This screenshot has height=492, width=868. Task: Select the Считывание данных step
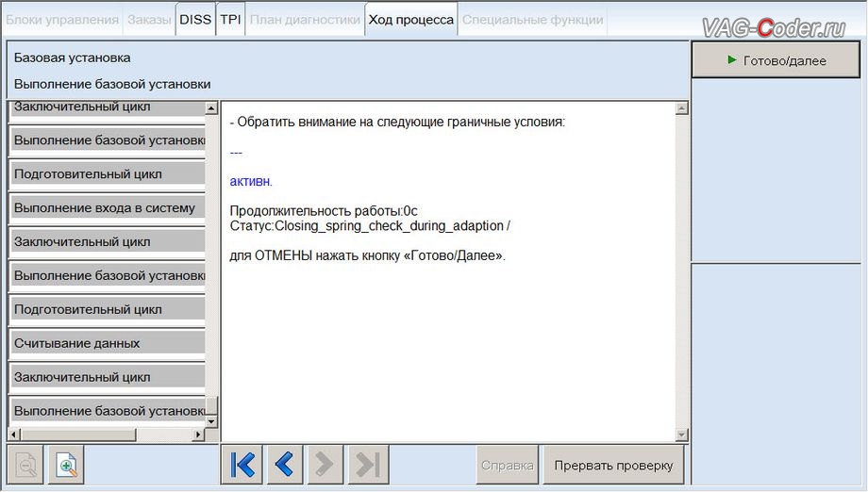click(x=107, y=343)
